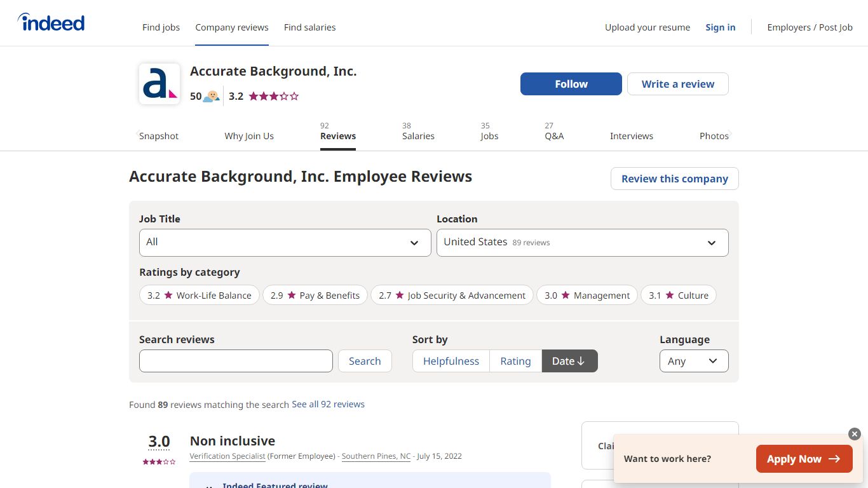Viewport: 868px width, 488px height.
Task: Sort reviews by Date
Action: (569, 361)
